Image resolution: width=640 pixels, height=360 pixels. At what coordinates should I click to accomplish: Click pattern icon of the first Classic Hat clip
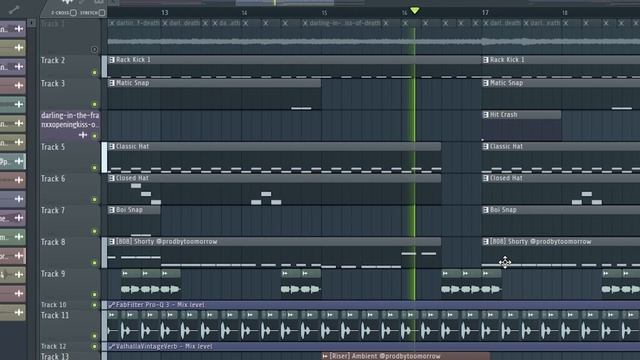112,147
